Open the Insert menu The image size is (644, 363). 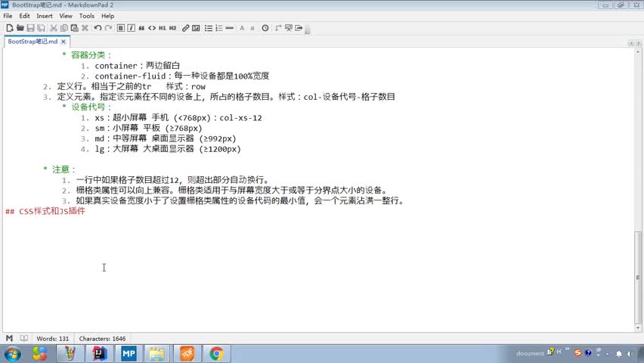pyautogui.click(x=45, y=16)
